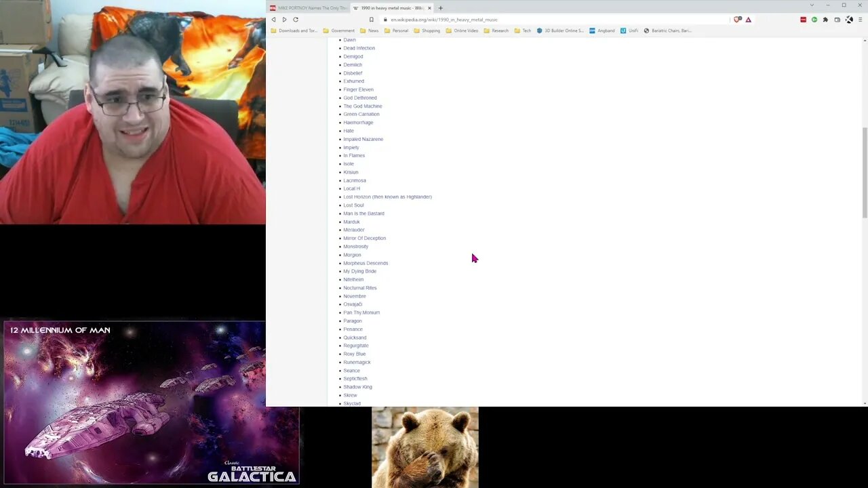Open the Downloads and Tor... bookmark folder

pyautogui.click(x=294, y=30)
